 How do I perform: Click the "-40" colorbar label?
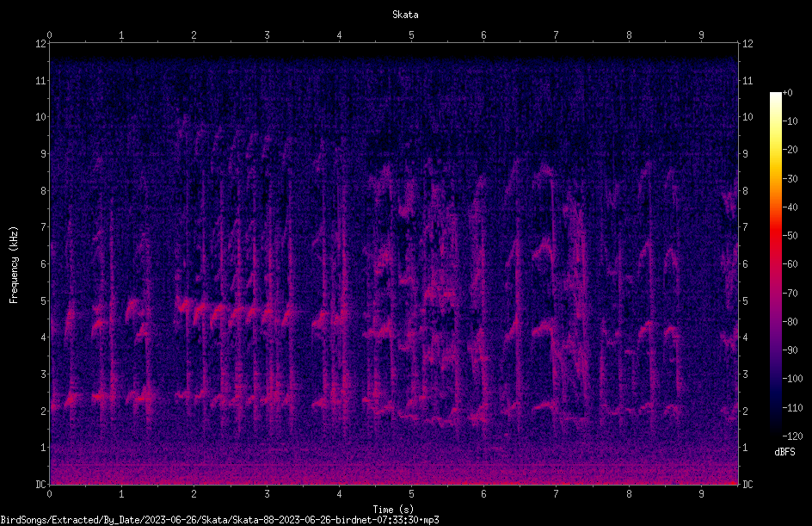[x=790, y=207]
